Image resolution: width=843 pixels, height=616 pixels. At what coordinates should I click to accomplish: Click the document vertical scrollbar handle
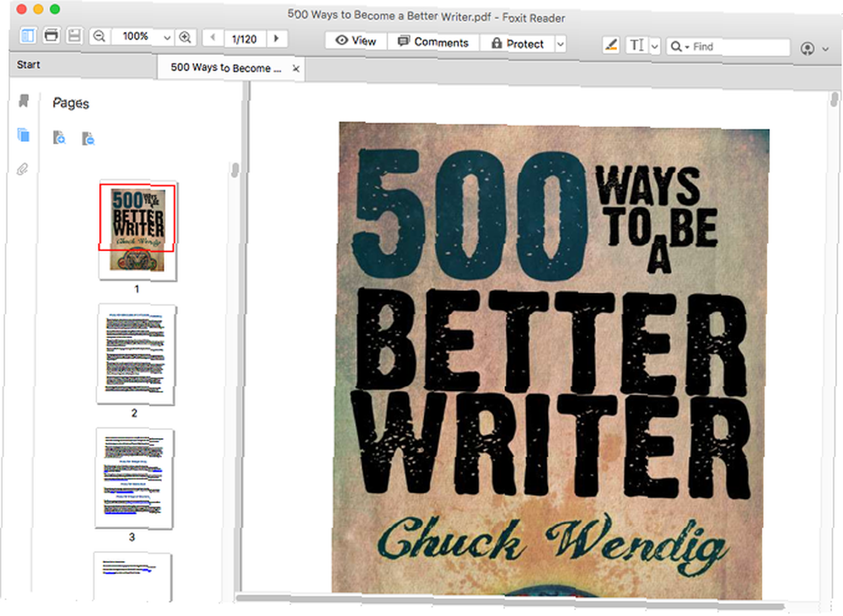click(x=835, y=100)
